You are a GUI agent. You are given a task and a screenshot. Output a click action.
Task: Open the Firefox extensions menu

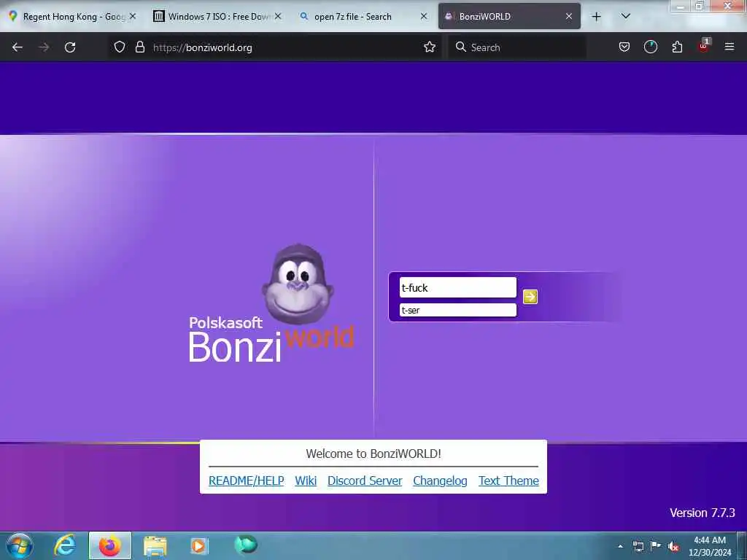click(677, 47)
